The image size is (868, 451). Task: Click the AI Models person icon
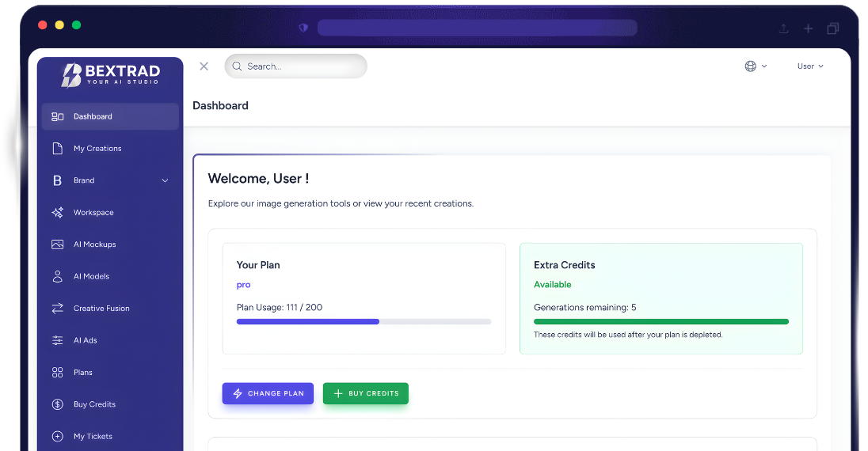[57, 277]
